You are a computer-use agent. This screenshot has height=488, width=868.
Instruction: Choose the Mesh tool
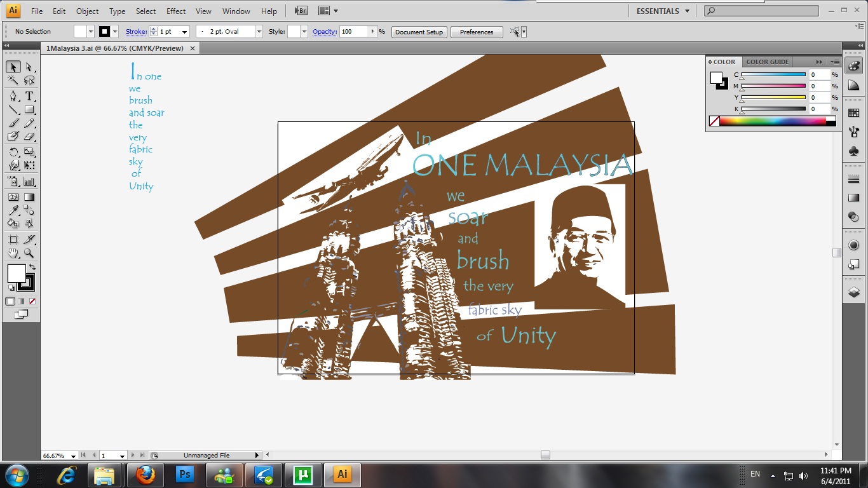tap(13, 197)
